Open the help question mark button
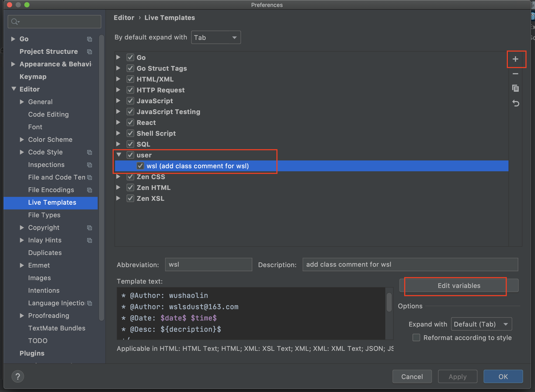The height and width of the screenshot is (392, 535). (x=18, y=376)
